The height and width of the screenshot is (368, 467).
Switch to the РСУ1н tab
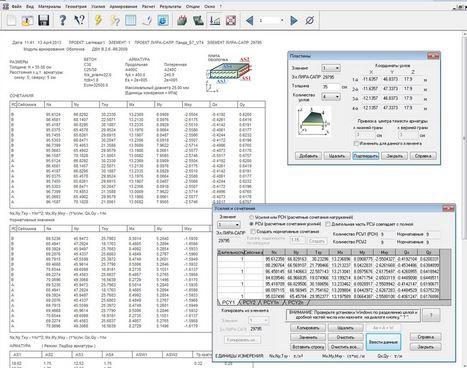click(x=271, y=302)
